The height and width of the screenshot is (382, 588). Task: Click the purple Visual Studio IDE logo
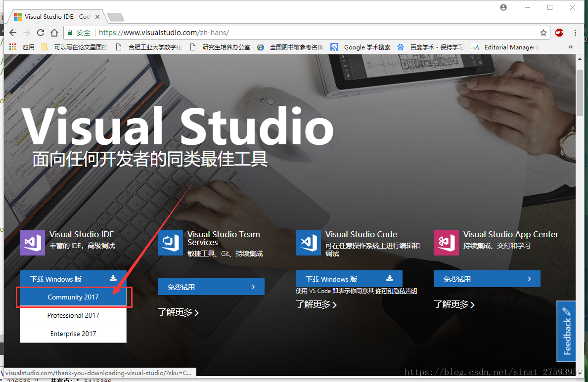pyautogui.click(x=32, y=243)
